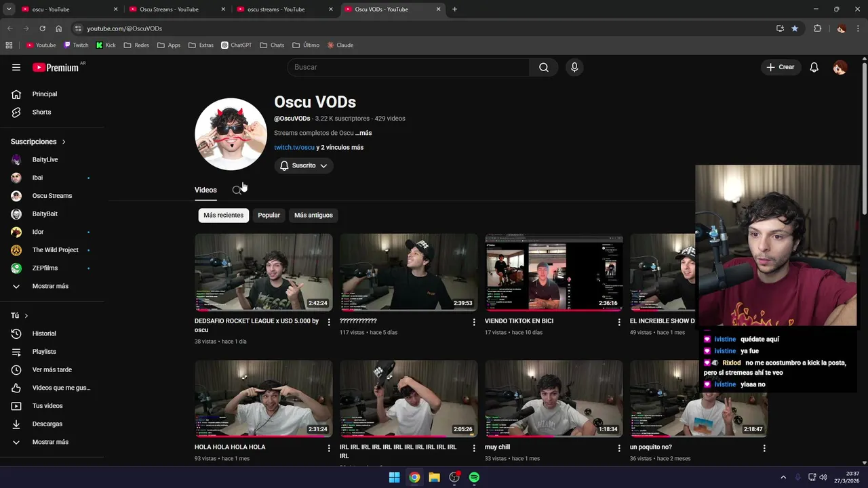Image resolution: width=868 pixels, height=488 pixels.
Task: Click the Chrome address bar URL
Action: [124, 28]
